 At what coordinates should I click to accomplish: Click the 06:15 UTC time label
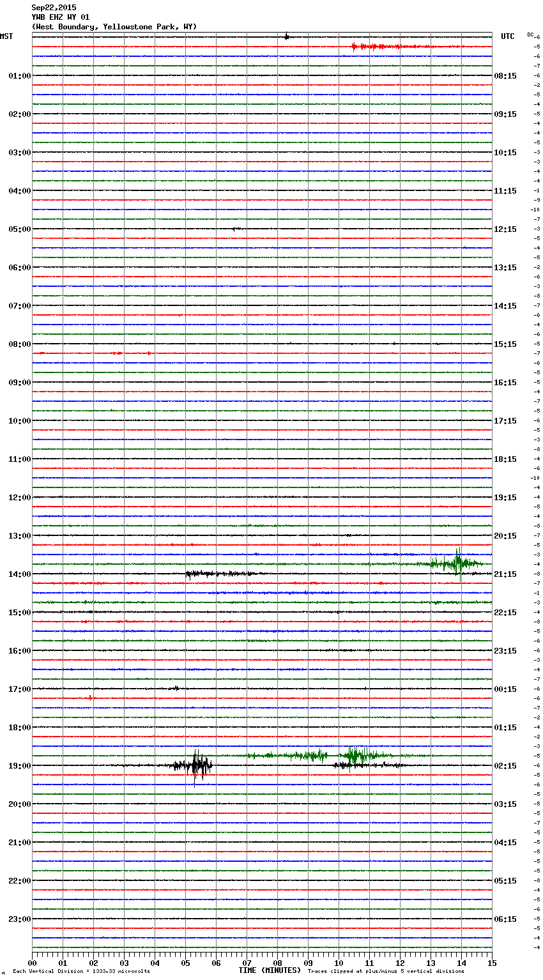505,919
